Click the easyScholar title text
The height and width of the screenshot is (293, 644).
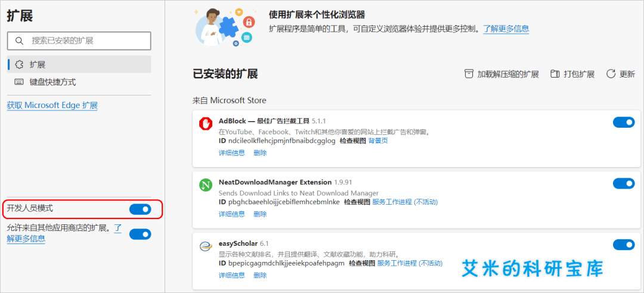(x=238, y=243)
